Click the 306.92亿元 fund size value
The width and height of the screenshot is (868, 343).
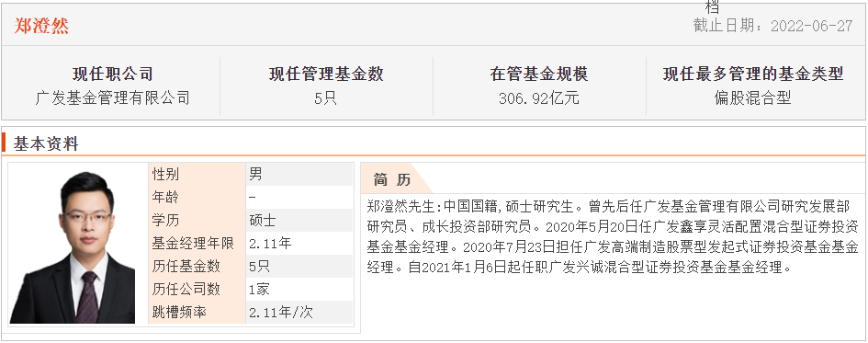(x=538, y=98)
